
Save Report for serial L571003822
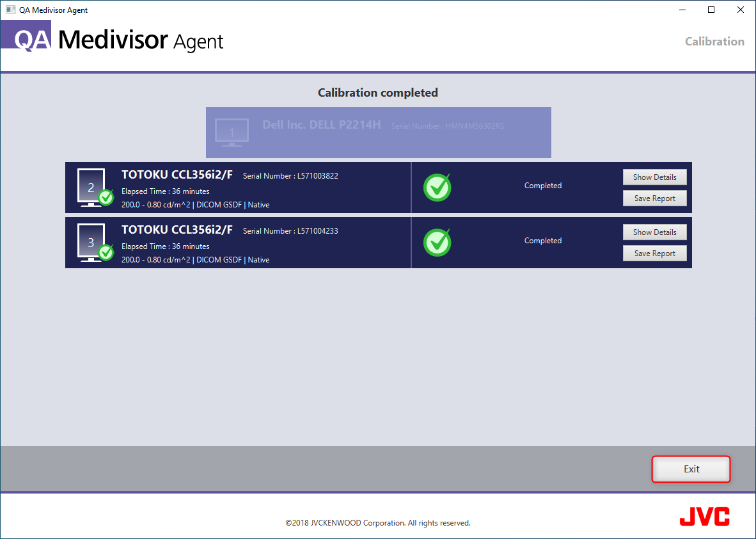click(x=654, y=198)
